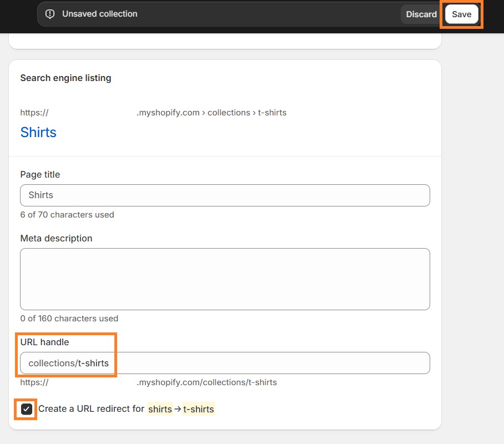Save the unsaved collection
This screenshot has width=504, height=444.
462,14
